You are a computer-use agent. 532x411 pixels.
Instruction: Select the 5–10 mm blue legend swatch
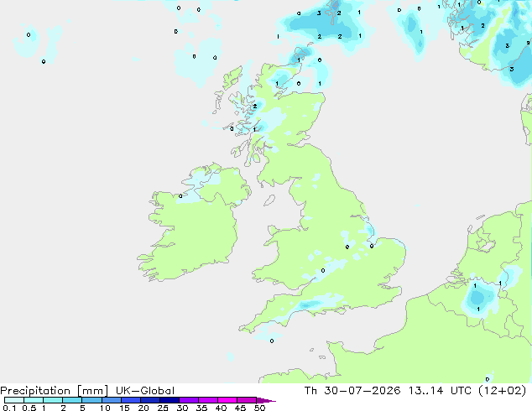(92, 400)
